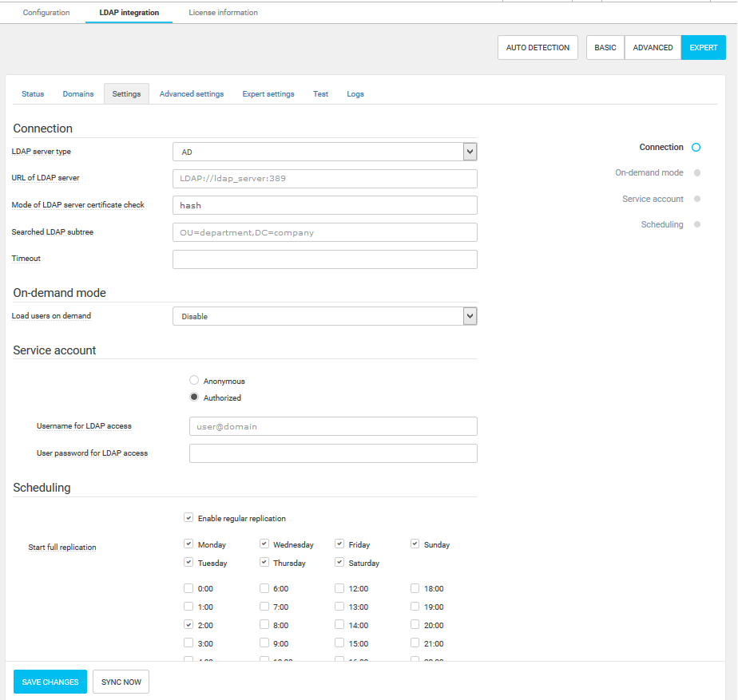Click the Connection section indicator circle

(696, 148)
